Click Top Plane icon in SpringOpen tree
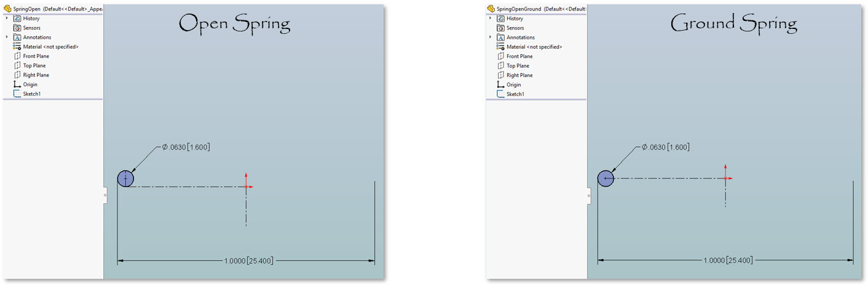 17,65
